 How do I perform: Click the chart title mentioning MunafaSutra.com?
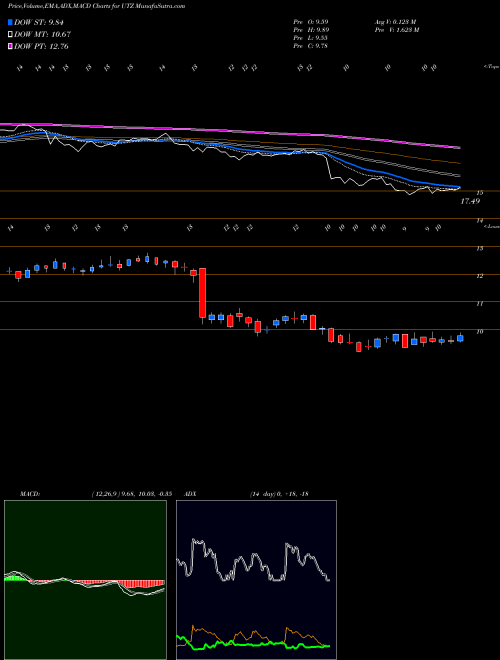tap(96, 6)
